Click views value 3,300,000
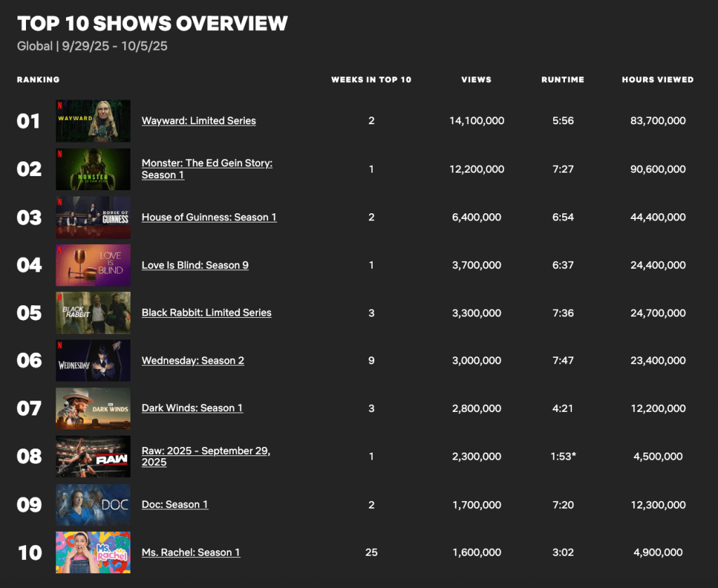This screenshot has width=718, height=588. (477, 313)
